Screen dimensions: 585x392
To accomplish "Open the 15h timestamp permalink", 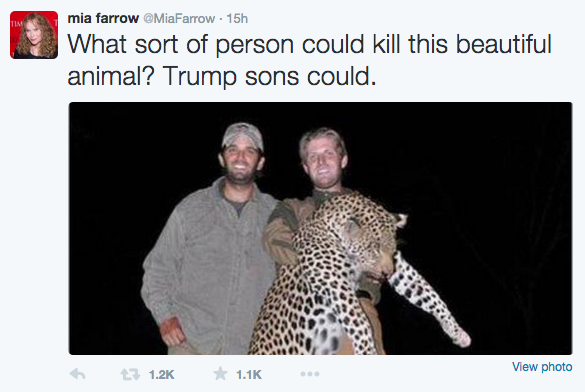I will click(237, 18).
